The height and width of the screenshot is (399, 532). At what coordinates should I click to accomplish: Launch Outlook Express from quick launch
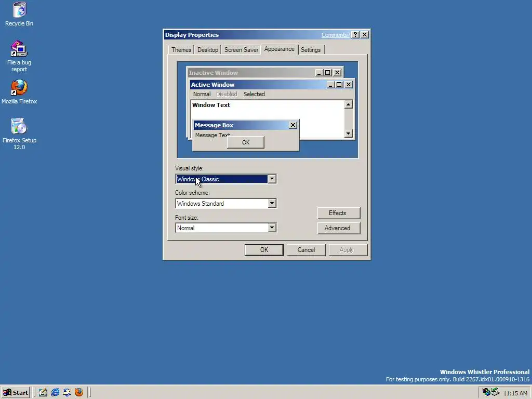67,393
